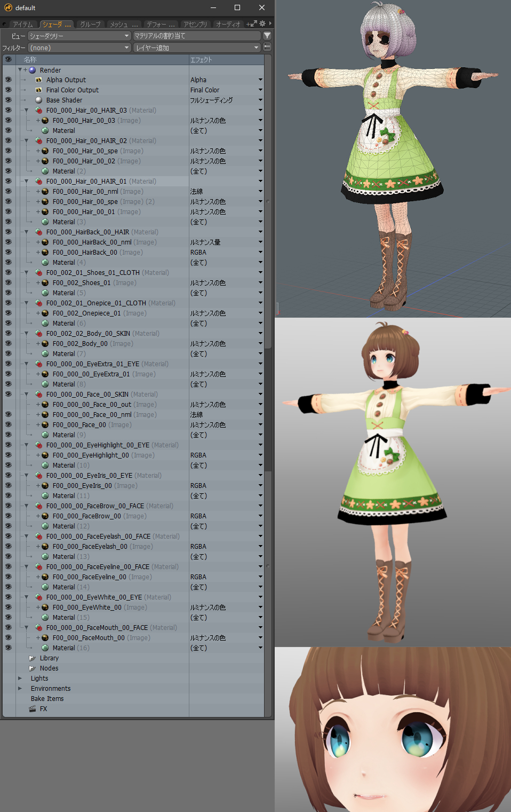Click the eye column header icon
The height and width of the screenshot is (812, 511).
click(8, 60)
